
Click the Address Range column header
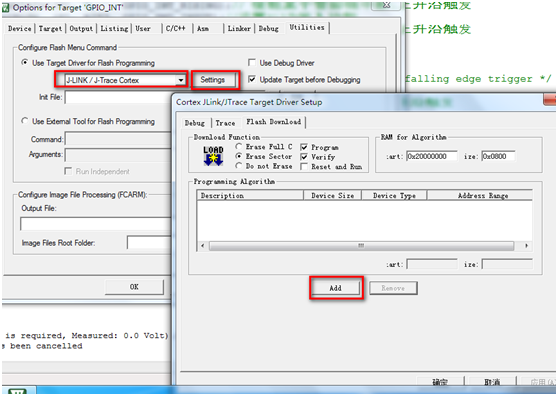point(480,195)
